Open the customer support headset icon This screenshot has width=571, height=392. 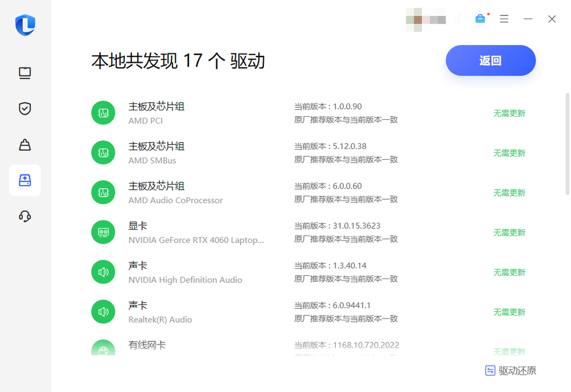(25, 216)
